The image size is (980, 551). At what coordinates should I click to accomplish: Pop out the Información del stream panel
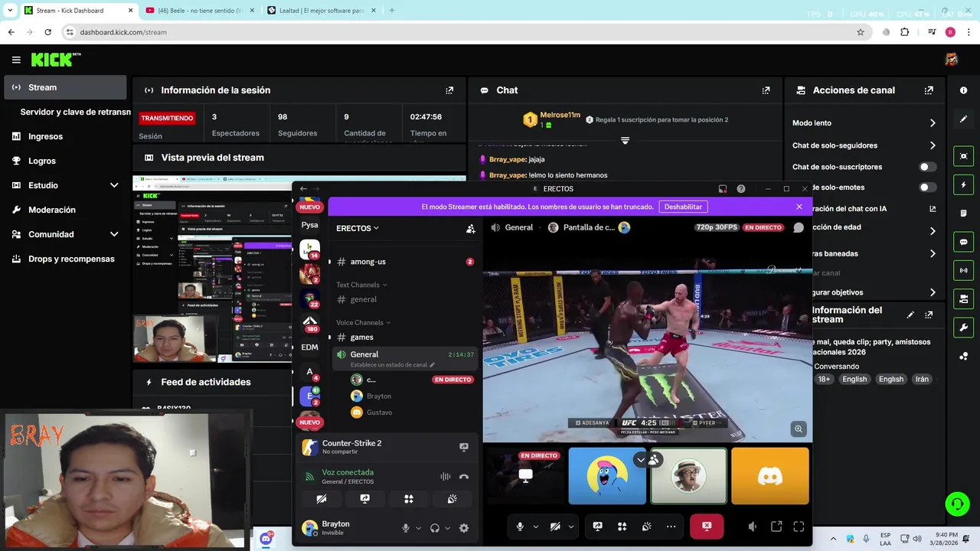coord(929,315)
